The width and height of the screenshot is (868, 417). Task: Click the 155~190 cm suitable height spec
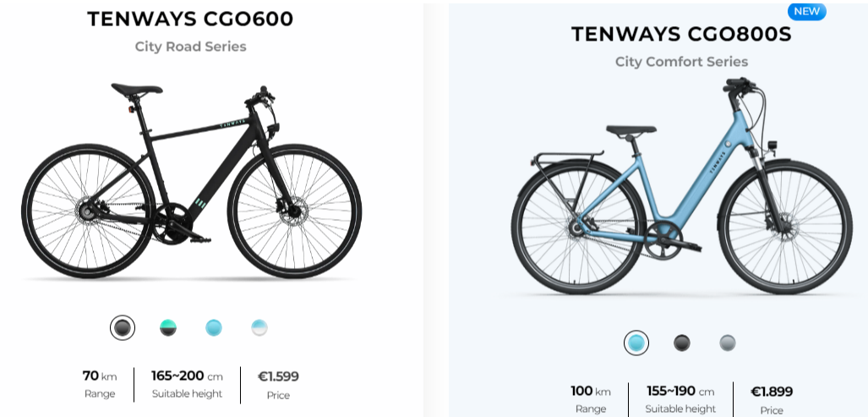pos(680,392)
